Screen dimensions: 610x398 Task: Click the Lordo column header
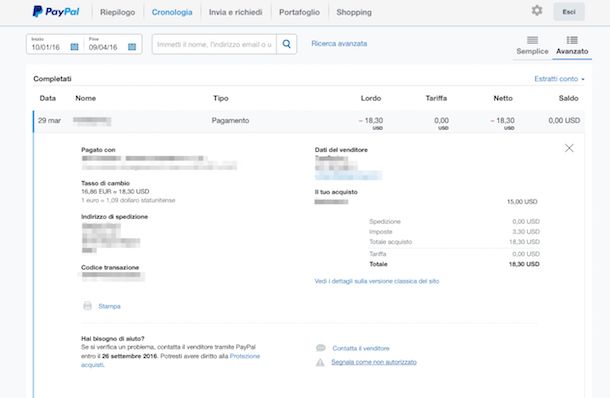click(371, 98)
